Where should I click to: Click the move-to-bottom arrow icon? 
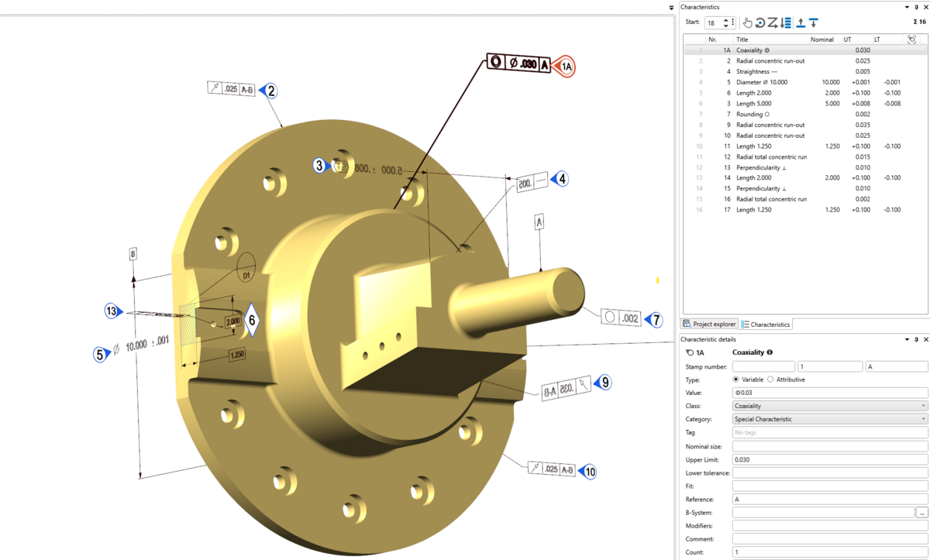click(814, 22)
